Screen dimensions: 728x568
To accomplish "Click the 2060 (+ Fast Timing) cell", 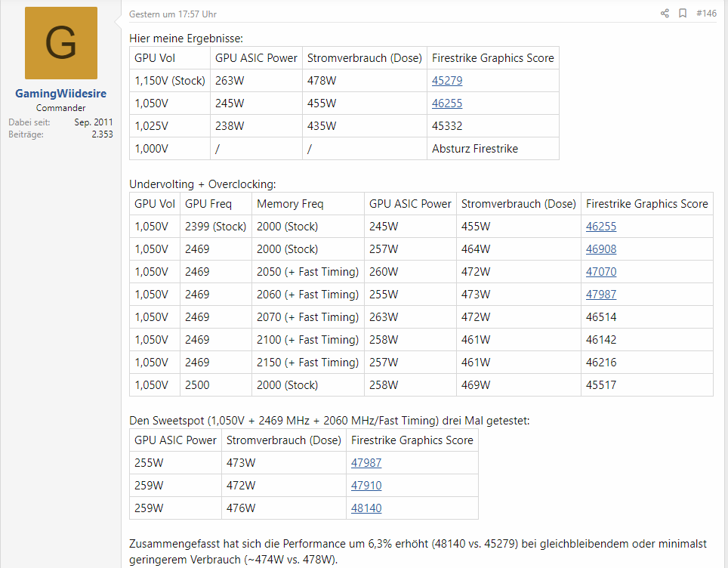I will click(308, 295).
